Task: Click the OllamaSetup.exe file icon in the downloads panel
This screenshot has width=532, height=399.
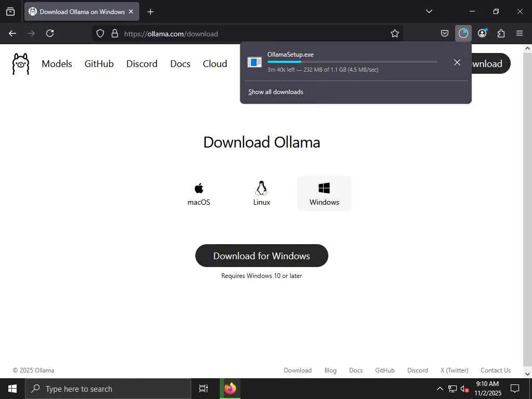Action: click(x=254, y=62)
